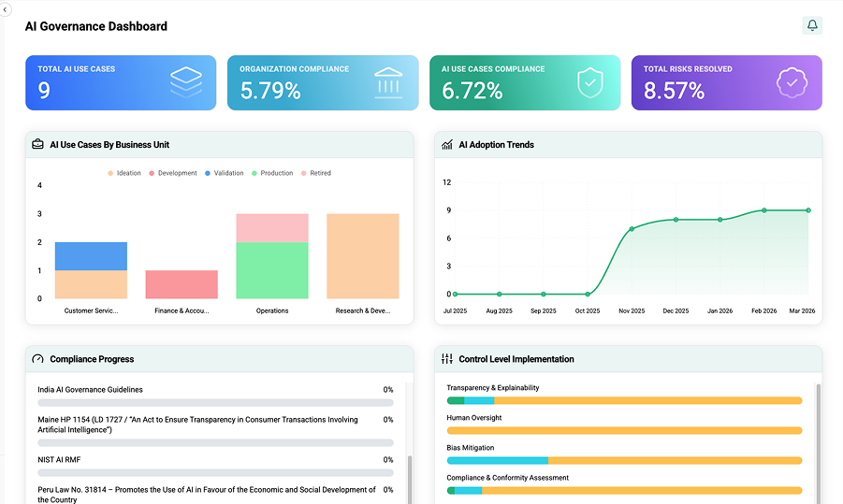Toggle the Validation legend series
This screenshot has height=504, width=843.
click(224, 173)
